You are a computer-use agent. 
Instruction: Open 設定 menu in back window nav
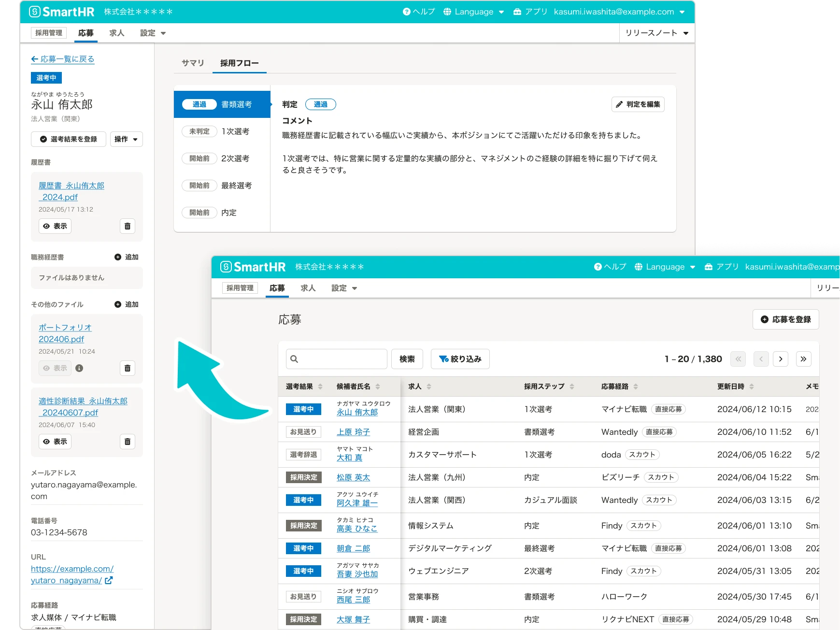point(153,33)
